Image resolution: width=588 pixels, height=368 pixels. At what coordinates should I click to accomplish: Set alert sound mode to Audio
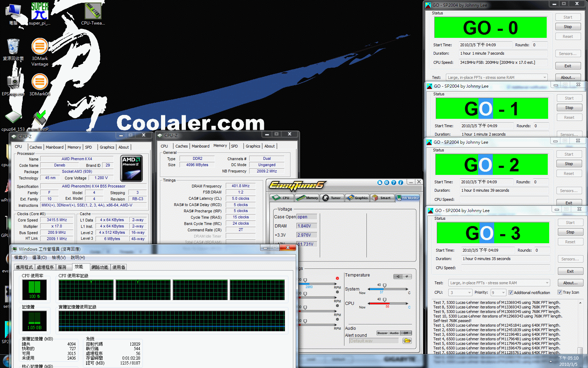(394, 333)
